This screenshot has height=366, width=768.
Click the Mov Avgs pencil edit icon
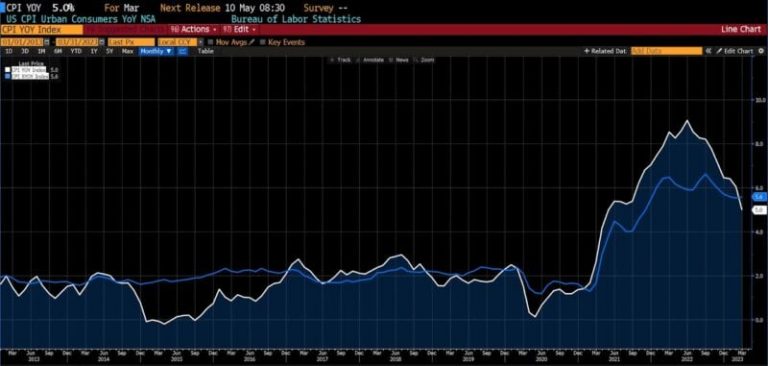point(252,42)
